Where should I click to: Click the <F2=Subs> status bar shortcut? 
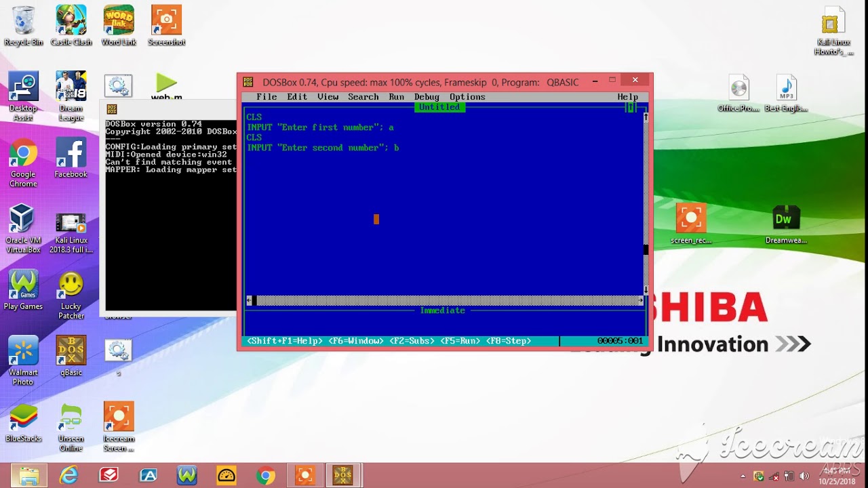point(412,341)
